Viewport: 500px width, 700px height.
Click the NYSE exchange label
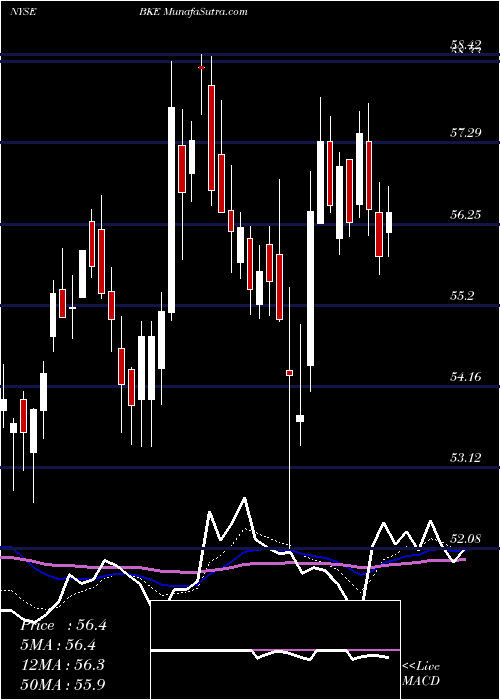(23, 12)
